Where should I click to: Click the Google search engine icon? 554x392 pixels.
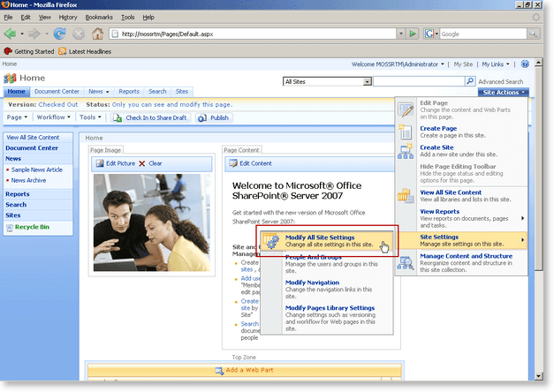click(429, 34)
